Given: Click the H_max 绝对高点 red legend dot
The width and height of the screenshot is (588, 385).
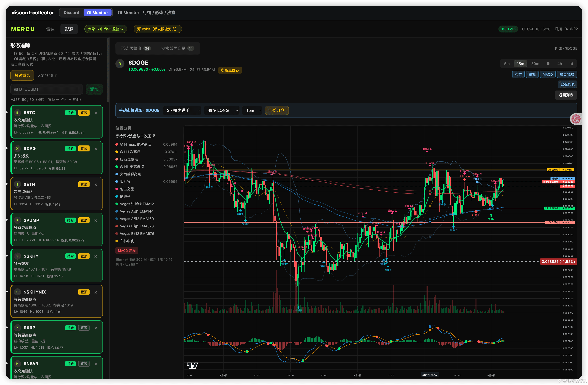Looking at the screenshot, I should tap(117, 144).
